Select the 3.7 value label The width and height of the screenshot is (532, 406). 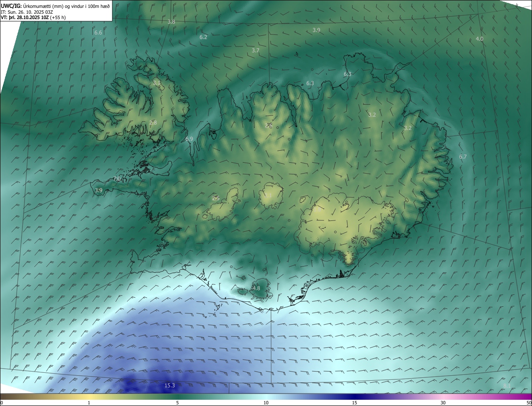[256, 50]
